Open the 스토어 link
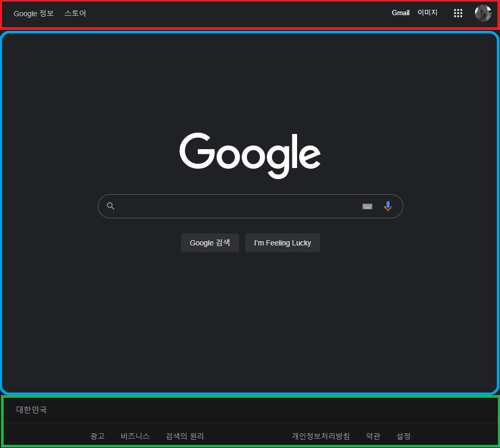Viewport: 500px width, 448px height. [x=75, y=14]
